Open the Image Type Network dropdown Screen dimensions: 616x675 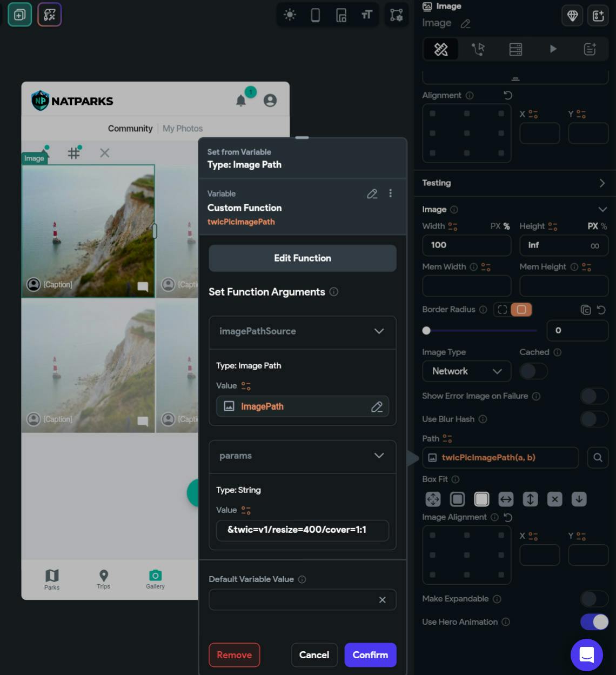click(467, 371)
